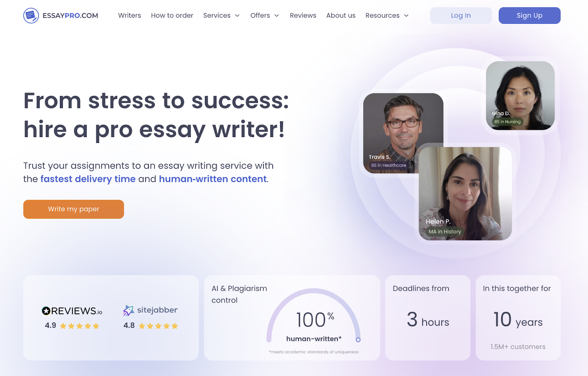Expand the Services dropdown chevron
The width and height of the screenshot is (588, 376).
(x=237, y=15)
